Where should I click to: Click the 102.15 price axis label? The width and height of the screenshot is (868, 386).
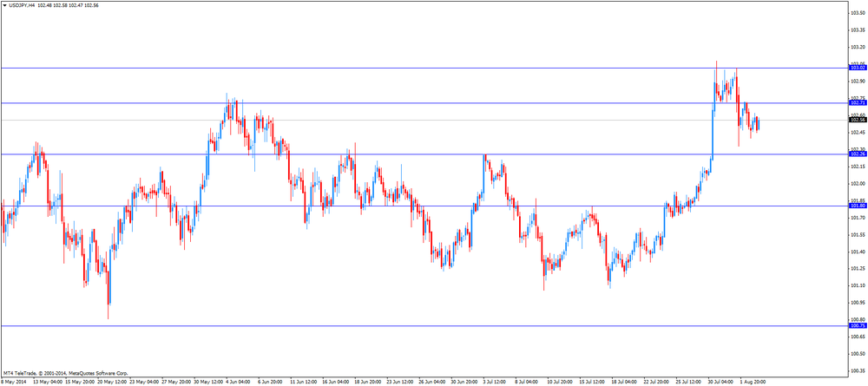858,167
